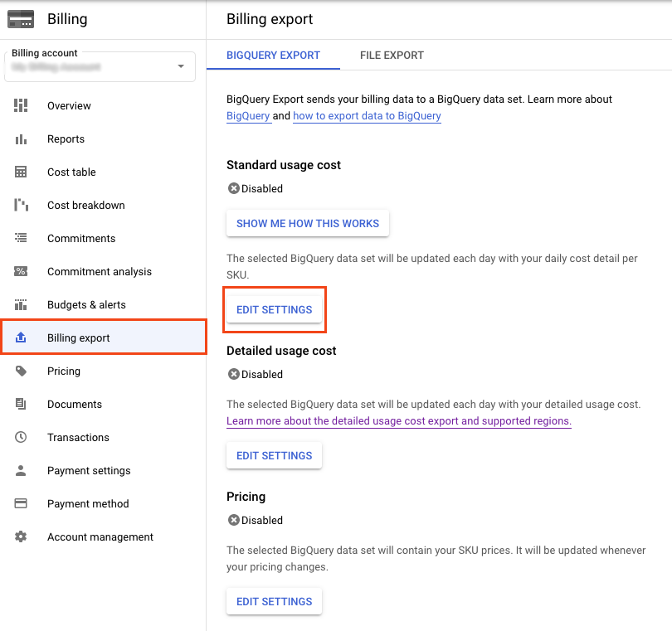Open detailed usage cost export learn more link
Viewport: 672px width, 631px height.
point(399,421)
